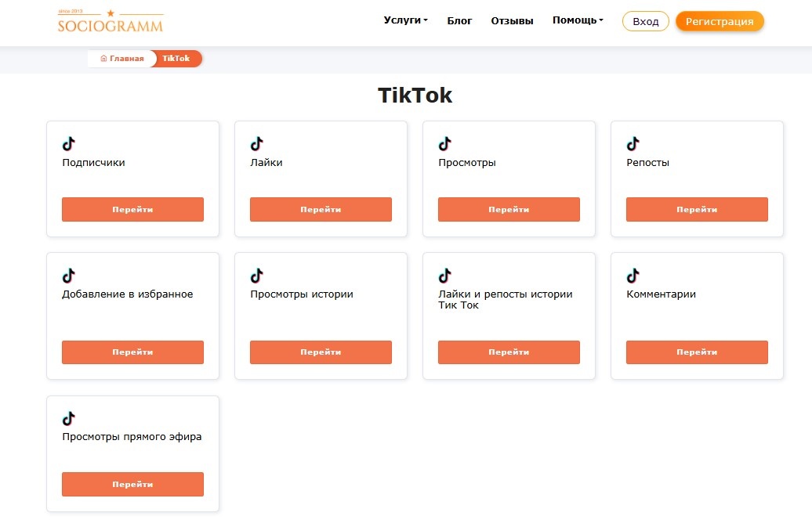Click the TikTok icon on the Просмотры card
812x527 pixels.
pyautogui.click(x=445, y=143)
